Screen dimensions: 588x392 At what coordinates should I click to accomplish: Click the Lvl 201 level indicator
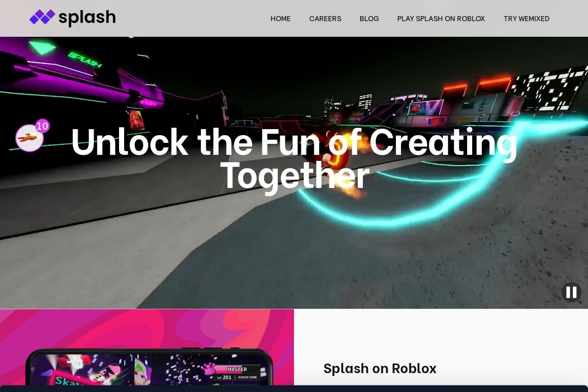click(x=224, y=377)
